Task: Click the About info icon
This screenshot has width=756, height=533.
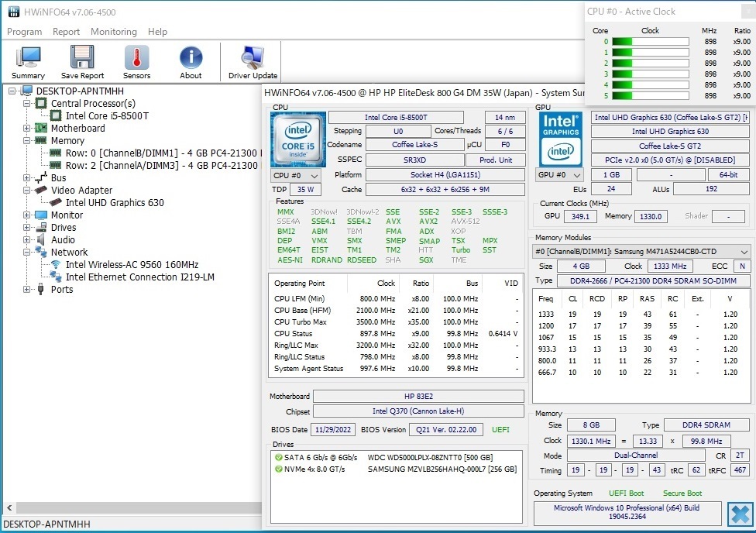Action: pyautogui.click(x=191, y=57)
